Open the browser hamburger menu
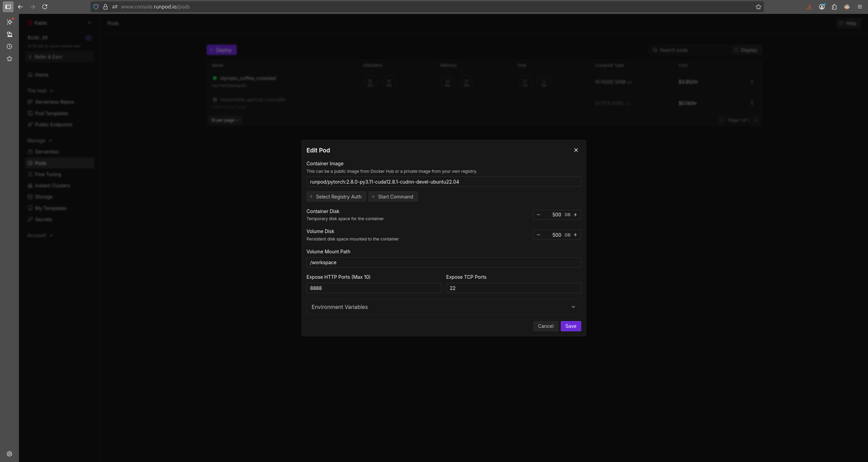 pos(860,7)
